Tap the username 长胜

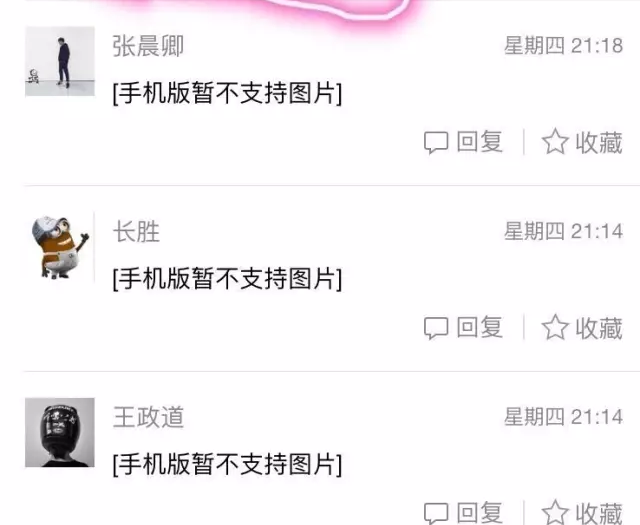pos(136,232)
